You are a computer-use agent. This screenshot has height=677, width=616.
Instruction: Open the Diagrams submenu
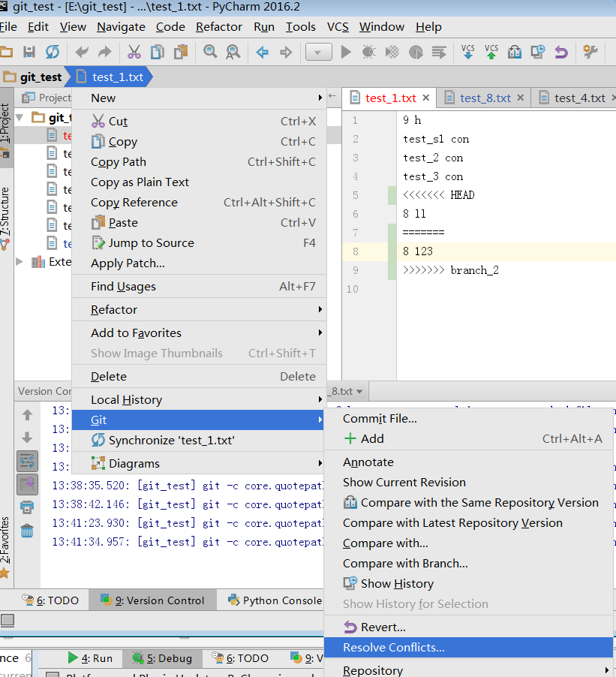coord(198,464)
